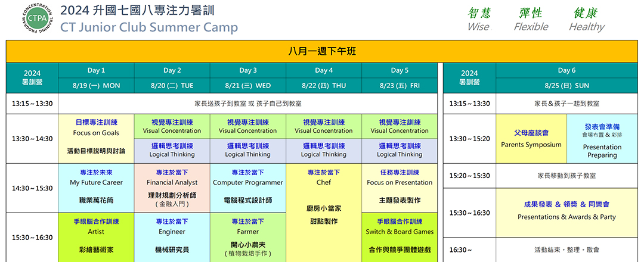The height and width of the screenshot is (262, 644).
Task: Click the 八月一週下午班 orange banner
Action: point(322,52)
